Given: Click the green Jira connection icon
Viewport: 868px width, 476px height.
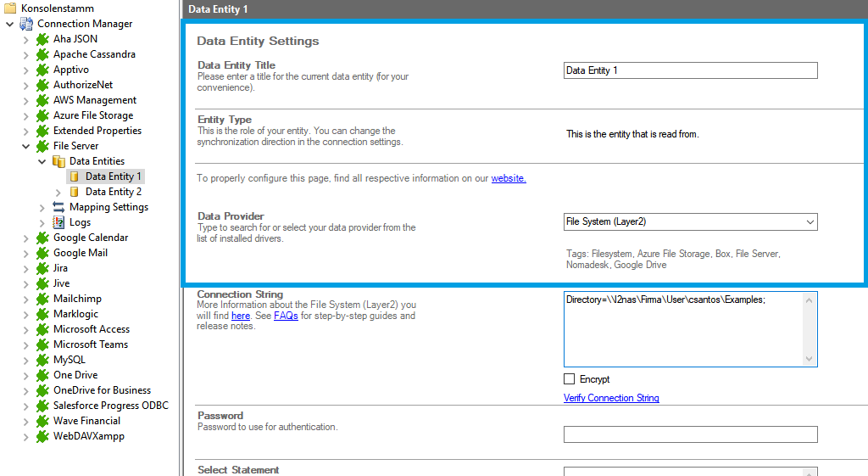Looking at the screenshot, I should 42,268.
